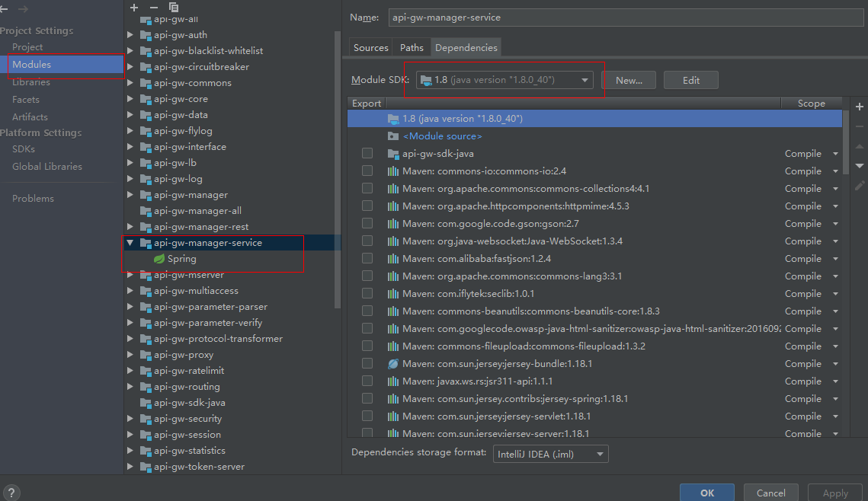868x501 pixels.
Task: Remove selected module using the minus icon
Action: (x=154, y=8)
